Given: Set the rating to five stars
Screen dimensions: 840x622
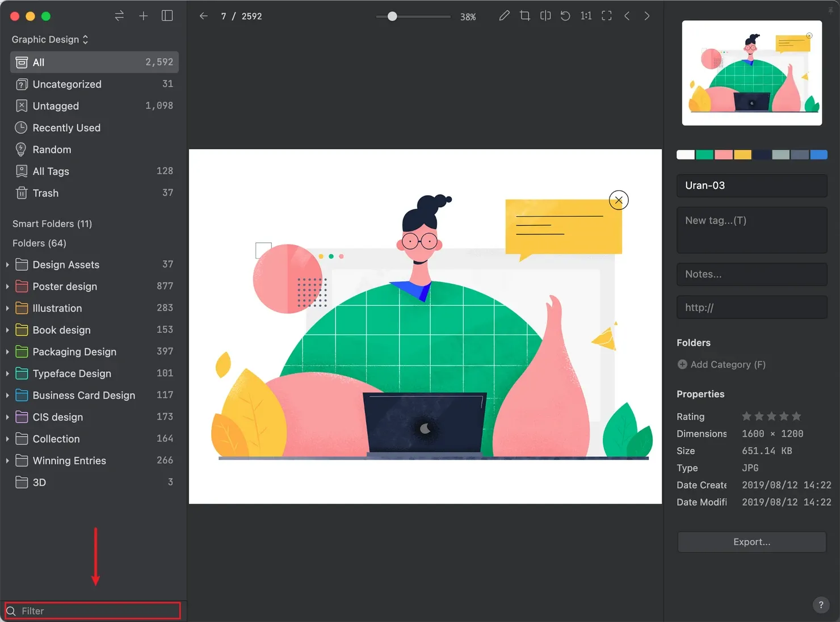Looking at the screenshot, I should (796, 416).
